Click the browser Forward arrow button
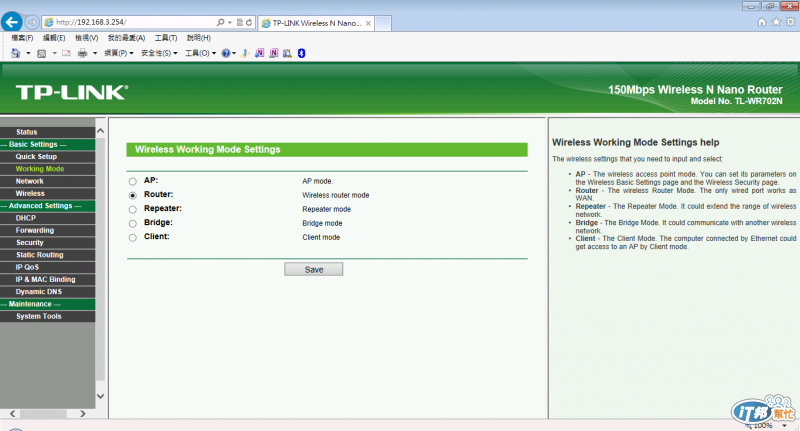Screen dimensions: 800x431 pyautogui.click(x=32, y=22)
